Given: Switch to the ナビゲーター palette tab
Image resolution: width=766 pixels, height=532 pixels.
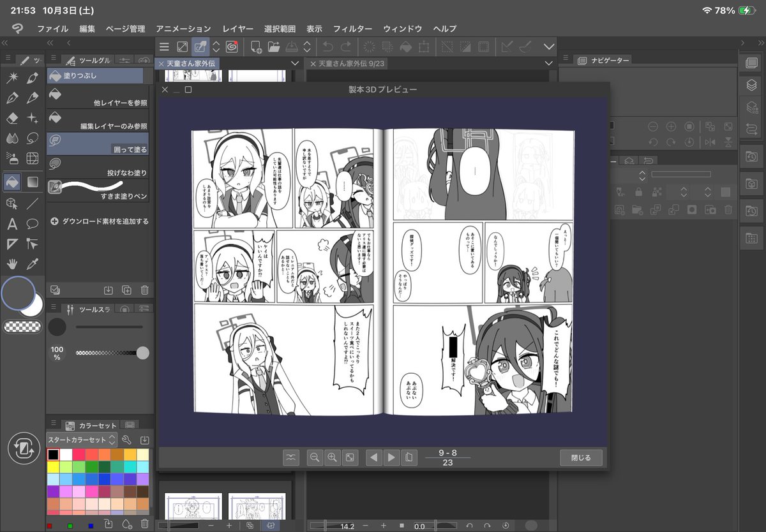Looking at the screenshot, I should click(x=604, y=60).
